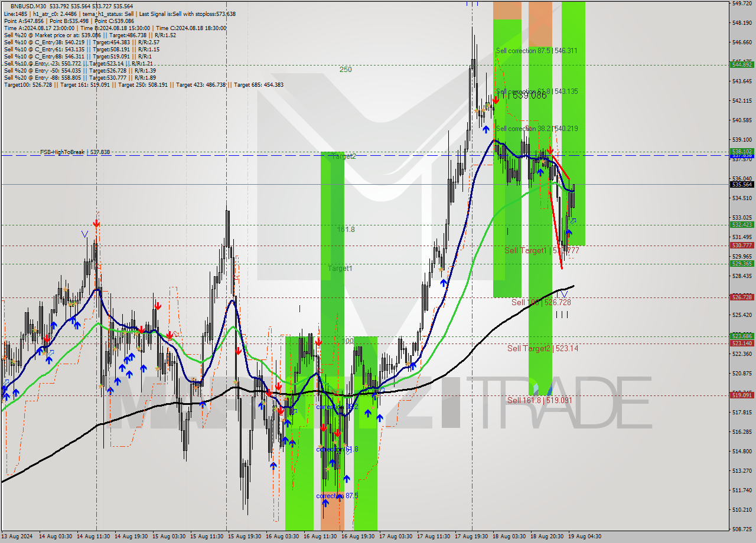Click the '14 Aug 03:30' time axis label
The height and width of the screenshot is (543, 756).
click(56, 537)
